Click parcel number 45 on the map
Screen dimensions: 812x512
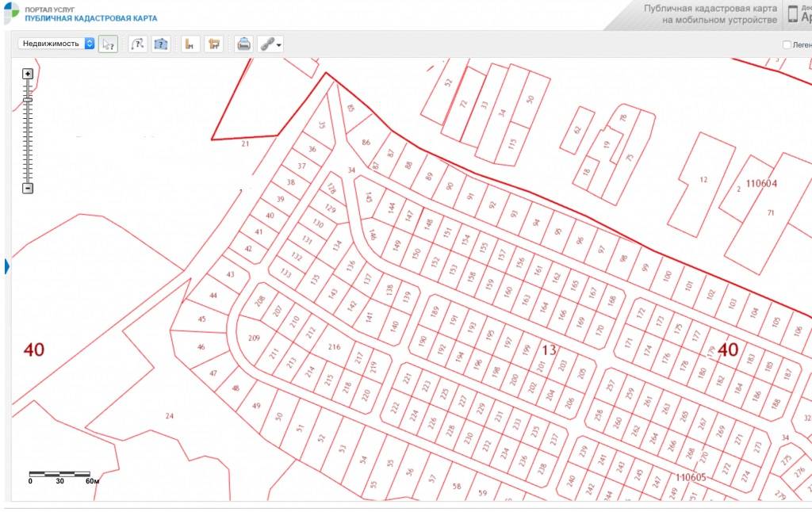pos(202,319)
